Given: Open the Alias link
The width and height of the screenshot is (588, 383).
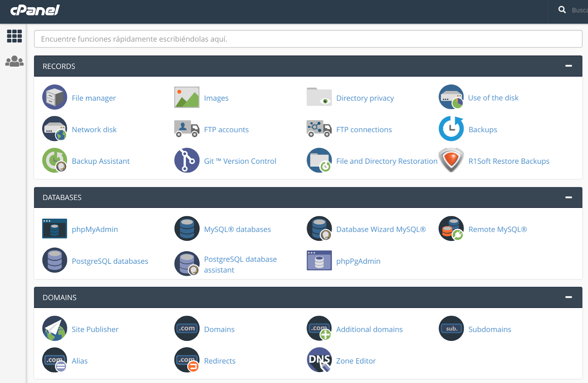Looking at the screenshot, I should pos(79,361).
